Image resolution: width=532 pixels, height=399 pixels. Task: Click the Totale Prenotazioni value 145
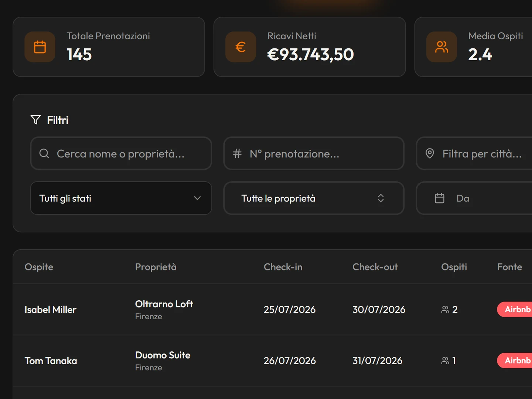79,54
